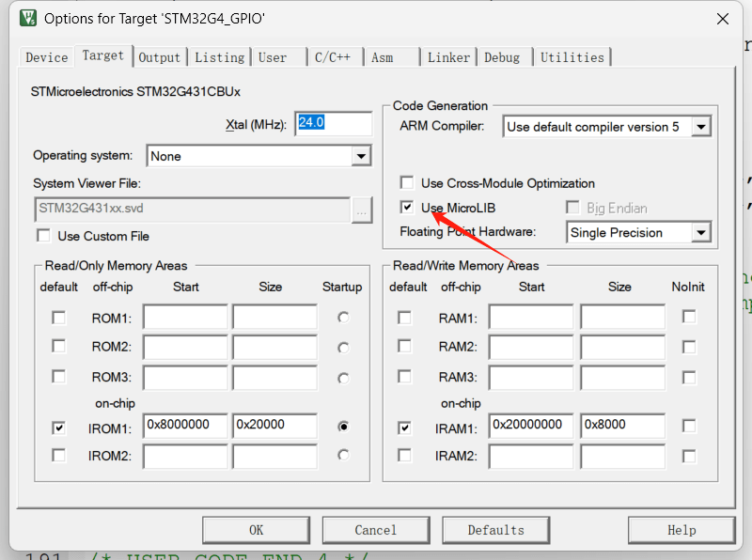The image size is (752, 560).
Task: Enable NoInit for IRAM2
Action: (689, 456)
